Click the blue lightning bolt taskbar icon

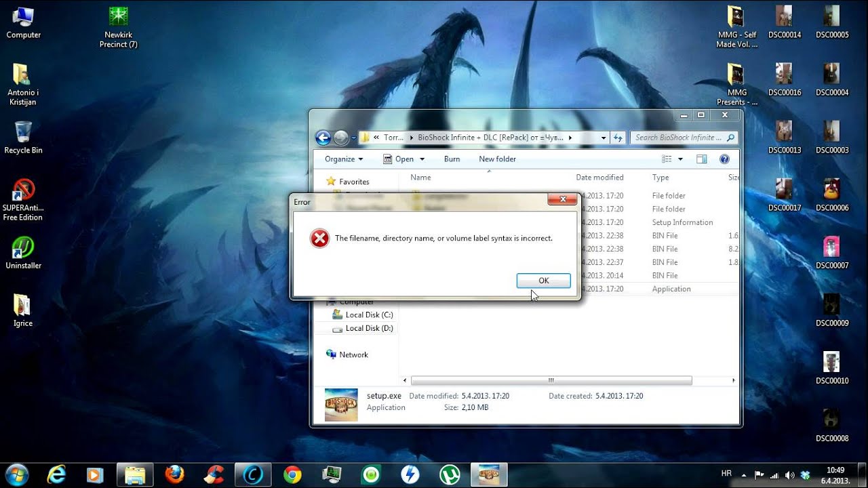coord(410,474)
